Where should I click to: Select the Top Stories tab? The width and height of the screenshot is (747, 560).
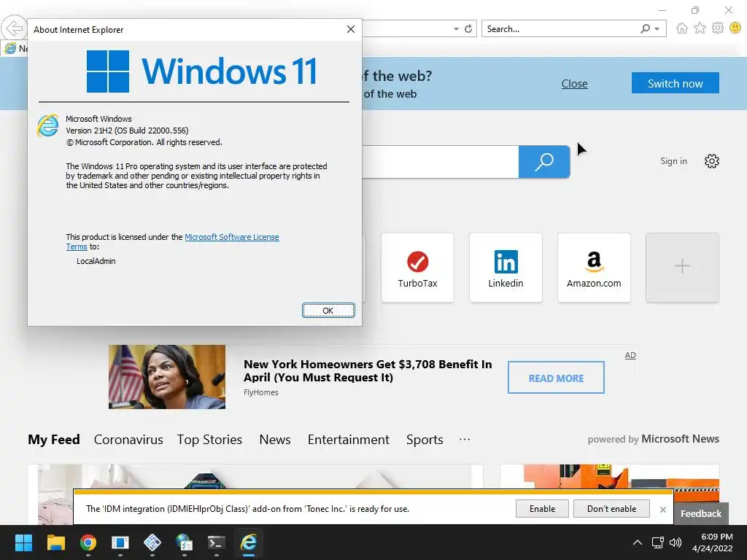click(209, 440)
